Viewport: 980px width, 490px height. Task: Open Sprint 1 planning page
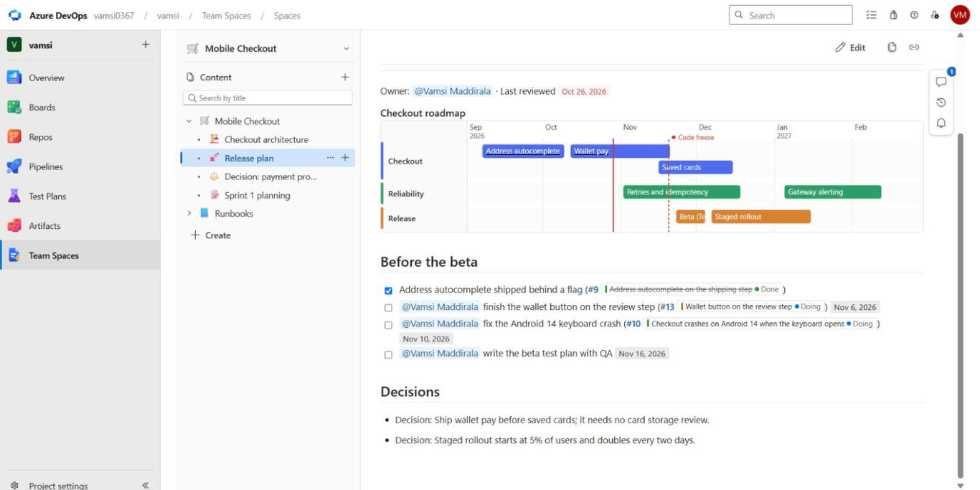257,195
